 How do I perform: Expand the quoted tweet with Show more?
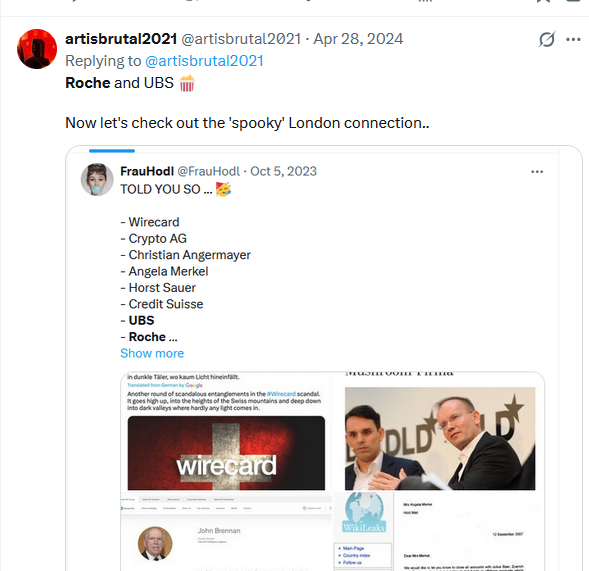pos(152,353)
